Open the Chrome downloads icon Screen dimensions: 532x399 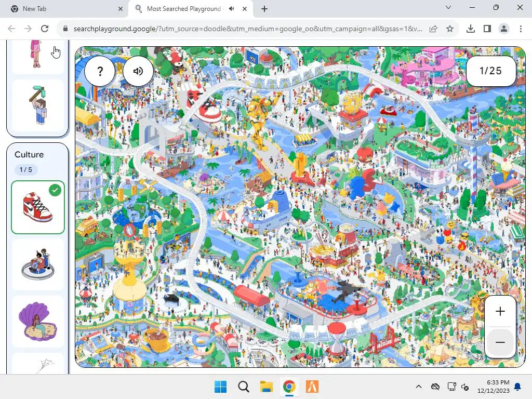point(471,29)
